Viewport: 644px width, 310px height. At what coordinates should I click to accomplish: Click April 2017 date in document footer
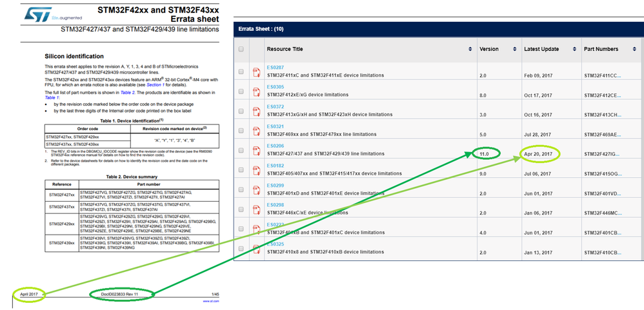point(29,294)
